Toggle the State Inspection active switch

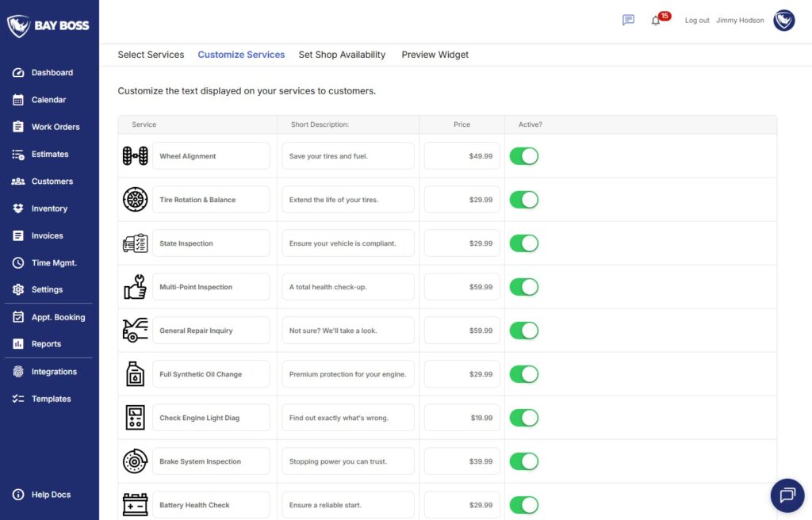(523, 243)
